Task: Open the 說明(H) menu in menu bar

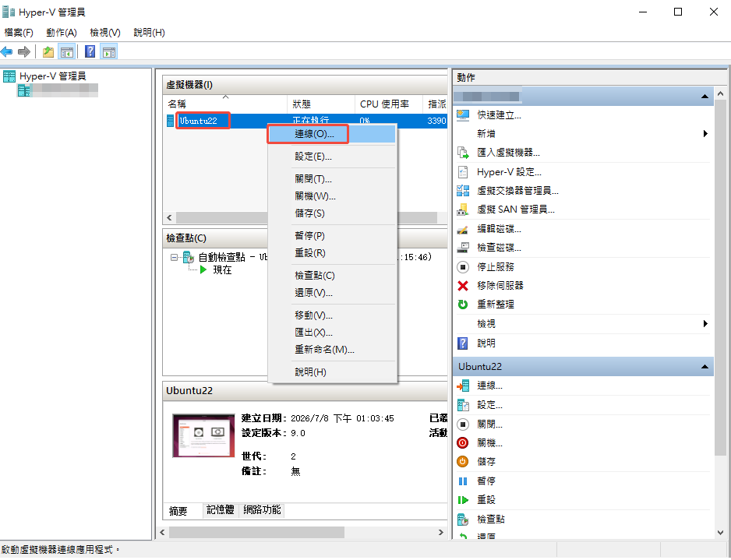Action: click(149, 33)
